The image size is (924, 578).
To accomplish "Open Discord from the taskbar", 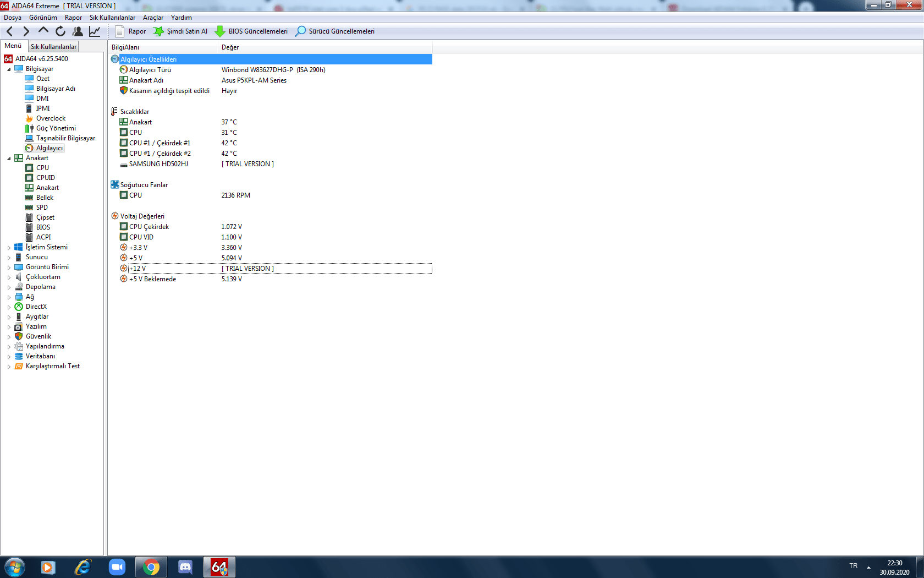I will pos(185,567).
